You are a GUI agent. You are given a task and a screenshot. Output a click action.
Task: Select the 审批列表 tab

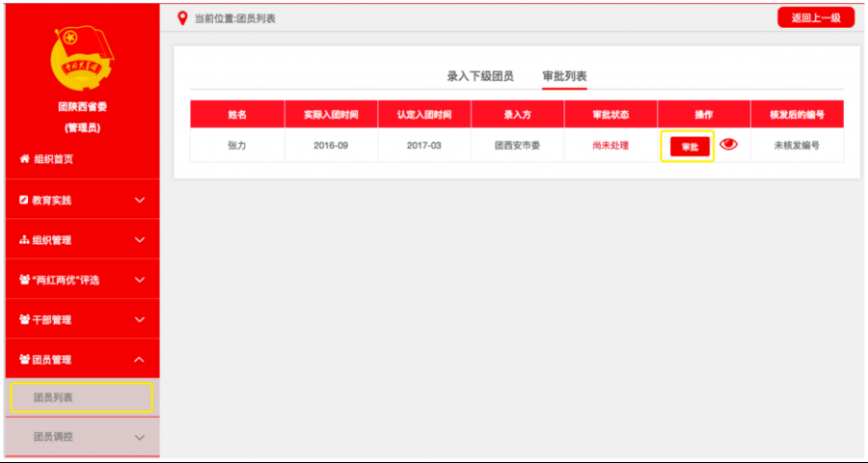tap(565, 75)
